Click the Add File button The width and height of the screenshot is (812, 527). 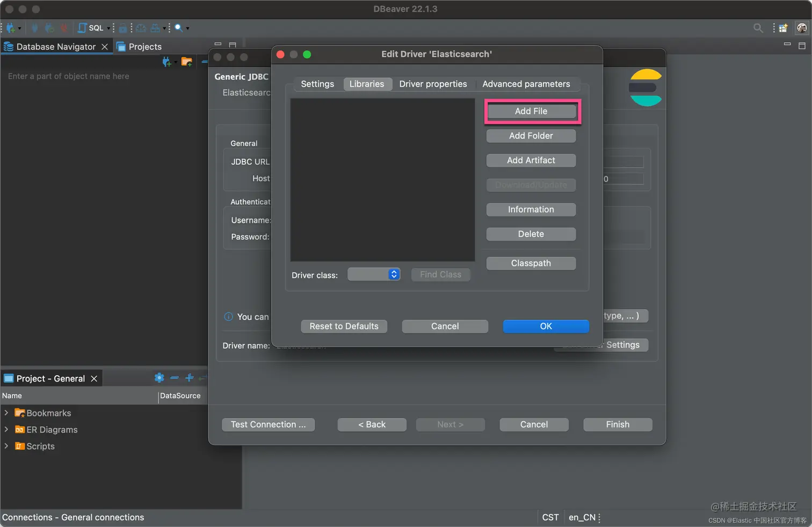[531, 111]
